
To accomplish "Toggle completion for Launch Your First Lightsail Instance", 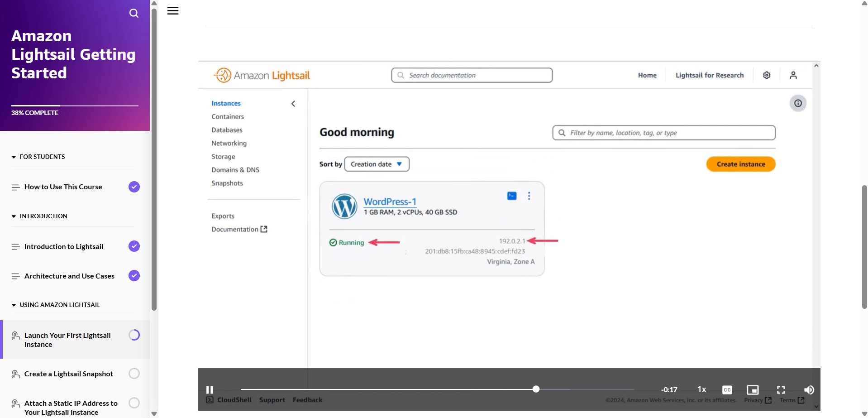I will tap(134, 335).
